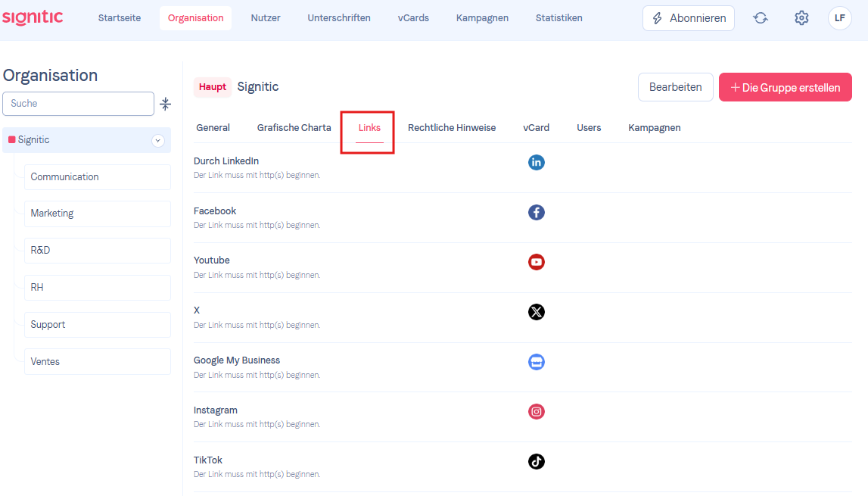This screenshot has height=496, width=868.
Task: Open the settings gear icon
Action: [x=801, y=18]
